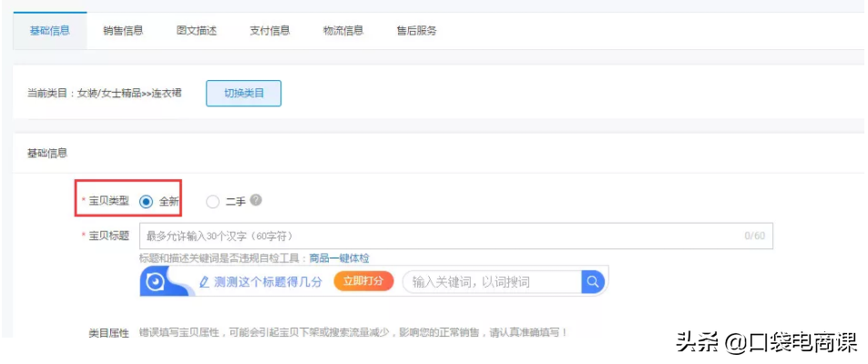Click the 0/60 character counter
Screen dimensions: 868x364
(x=754, y=237)
